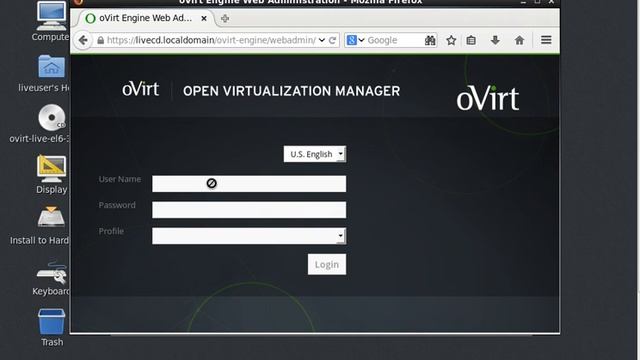The width and height of the screenshot is (640, 360).
Task: Click the search binoculars icon
Action: [430, 40]
